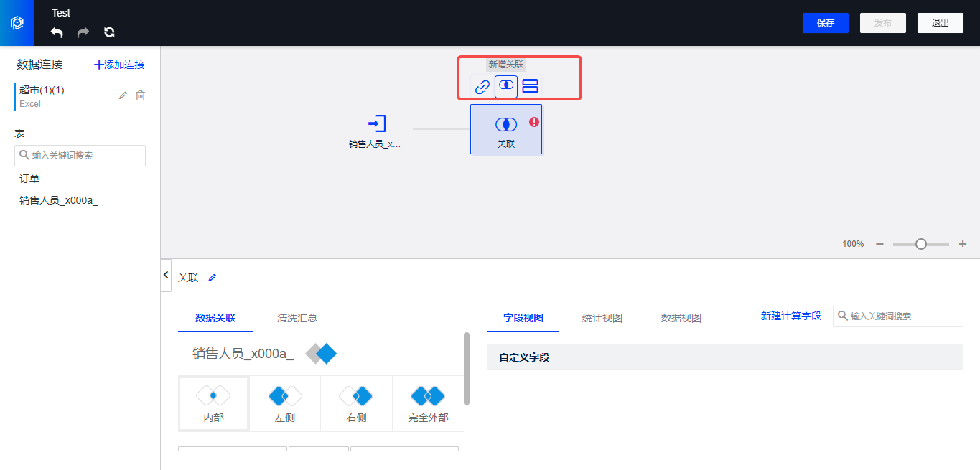Viewport: 980px width, 470px height.
Task: Click the 数据连接 heading
Action: (39, 65)
